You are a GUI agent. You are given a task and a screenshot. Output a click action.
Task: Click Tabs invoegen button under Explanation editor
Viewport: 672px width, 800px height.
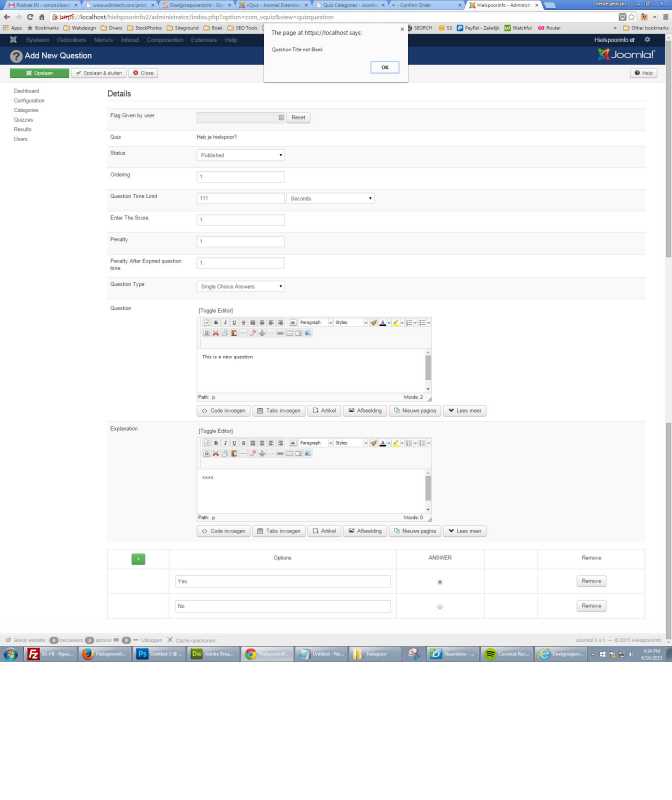280,530
